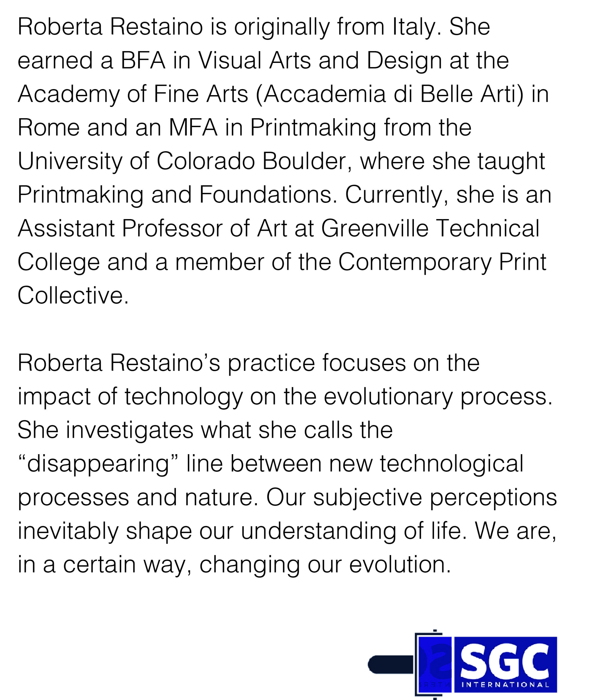Image resolution: width=589 pixels, height=700 pixels.
Task: Click the words 'Contemporary Print'
Action: coord(442,262)
